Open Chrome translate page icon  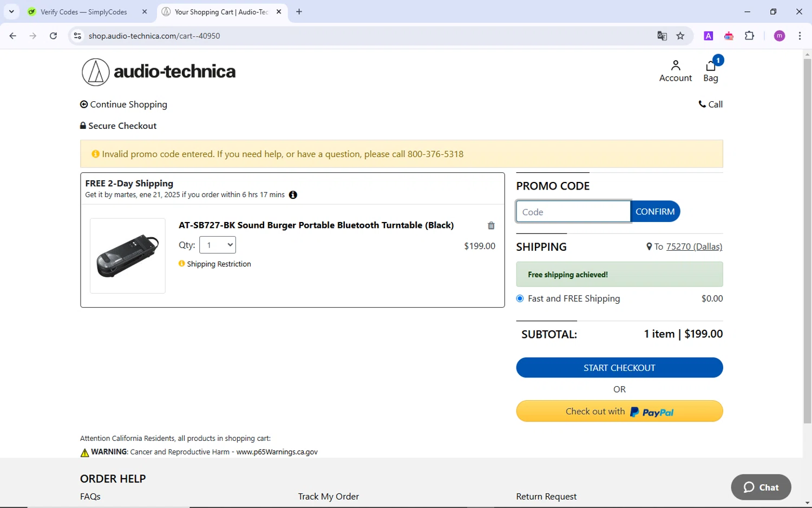(x=662, y=36)
